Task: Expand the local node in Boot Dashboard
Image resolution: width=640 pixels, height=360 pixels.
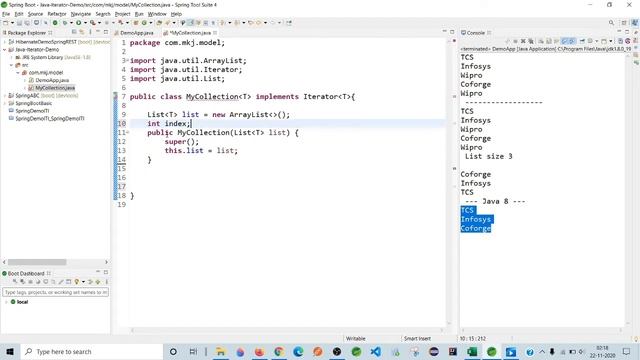Action: (6, 302)
